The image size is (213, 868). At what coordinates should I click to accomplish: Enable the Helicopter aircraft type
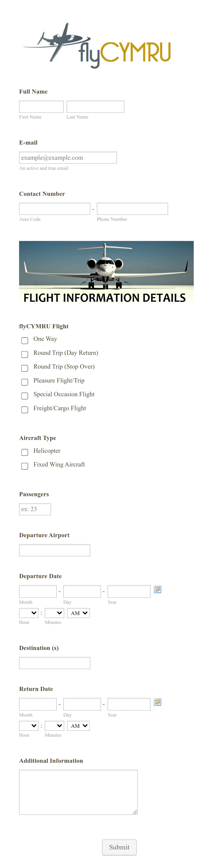pos(25,452)
